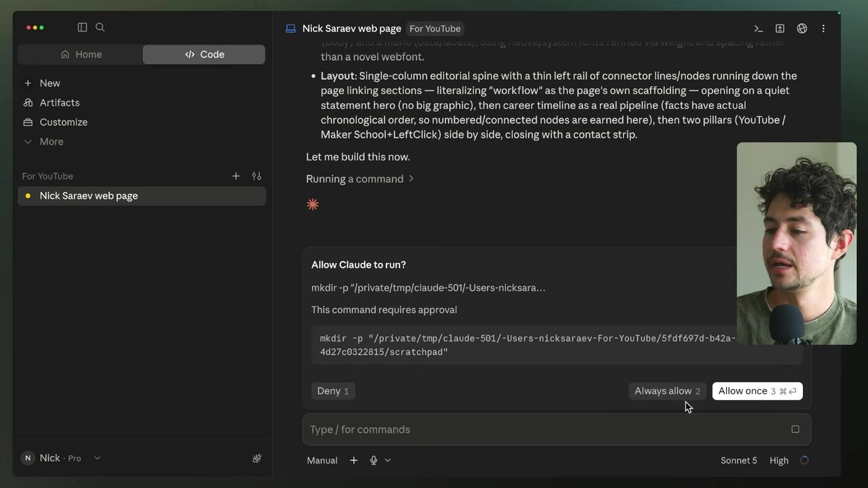
Task: Click the mkdir command code block
Action: pos(557,345)
